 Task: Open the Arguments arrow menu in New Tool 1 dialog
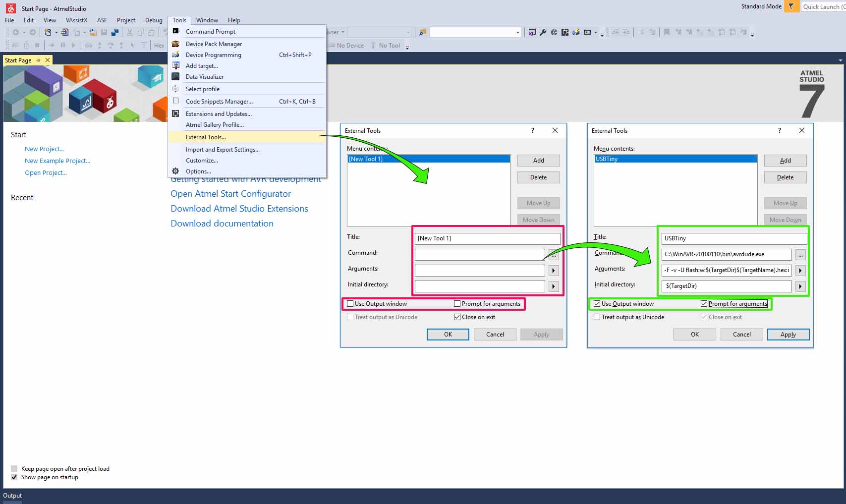[554, 271]
